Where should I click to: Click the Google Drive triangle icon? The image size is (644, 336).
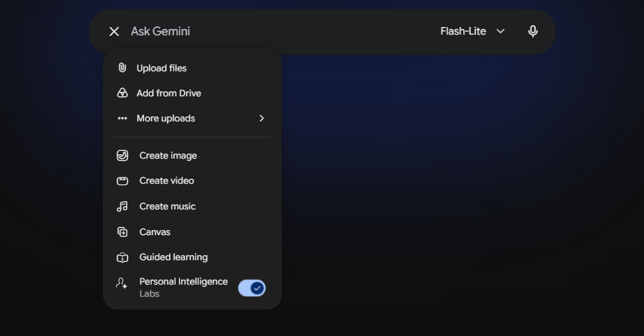(x=122, y=93)
